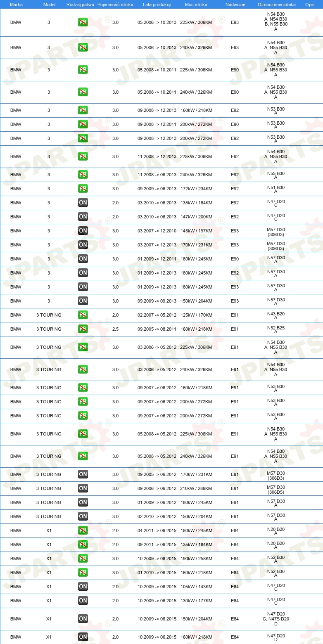Click ON icon in E90 180kW/245KM row
The image size is (323, 644).
point(83,259)
